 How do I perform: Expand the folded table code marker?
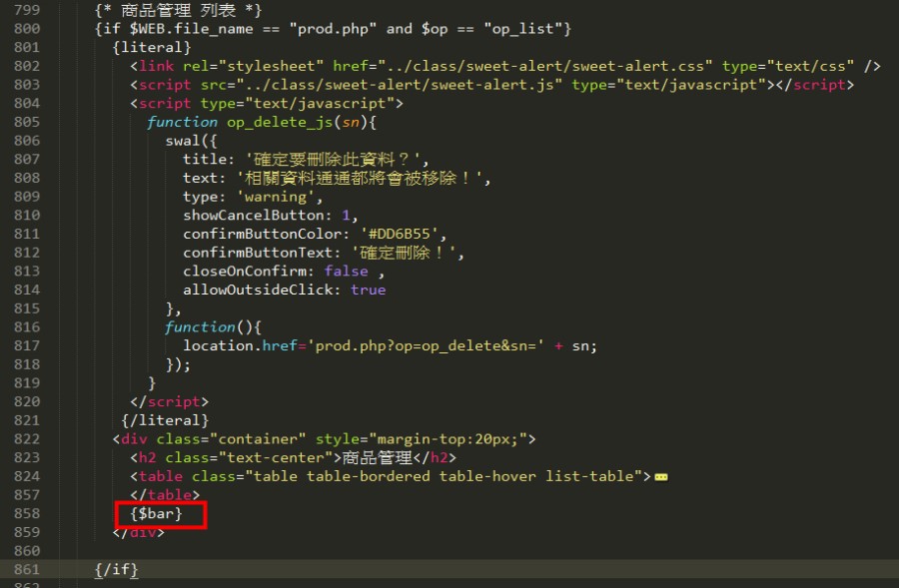[x=661, y=477]
